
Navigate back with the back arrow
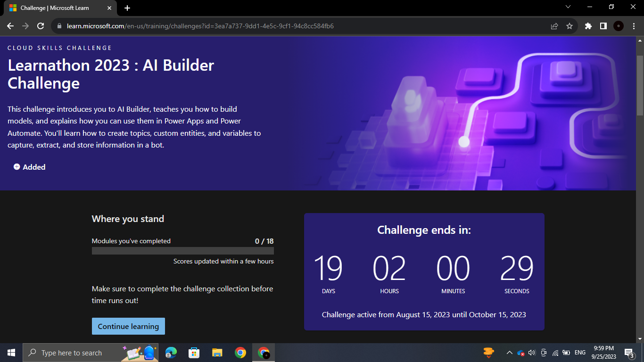10,26
